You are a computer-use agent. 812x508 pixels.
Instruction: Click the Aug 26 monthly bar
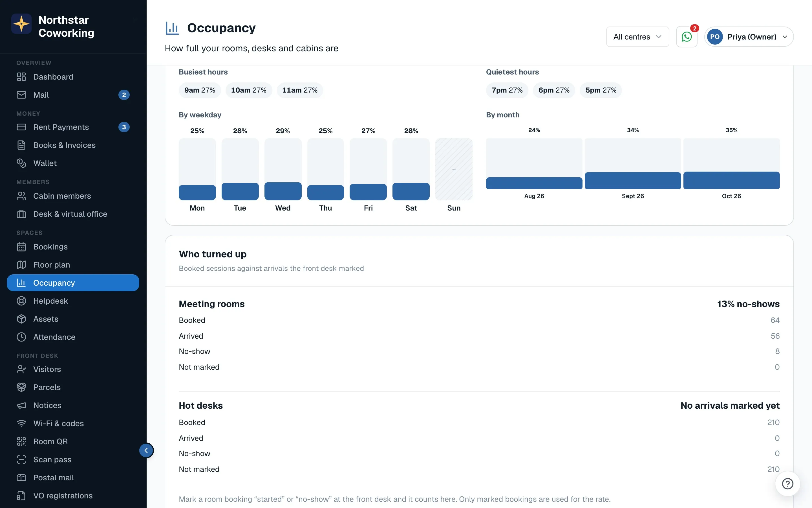coord(534,164)
